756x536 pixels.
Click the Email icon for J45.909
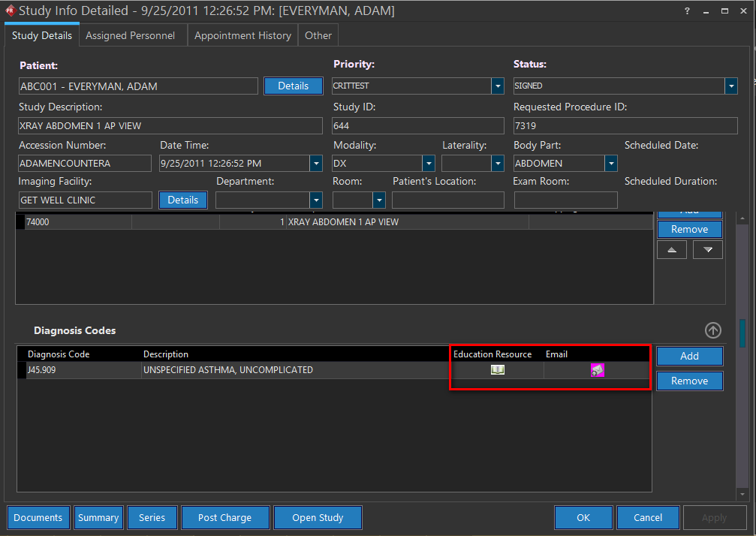[597, 369]
